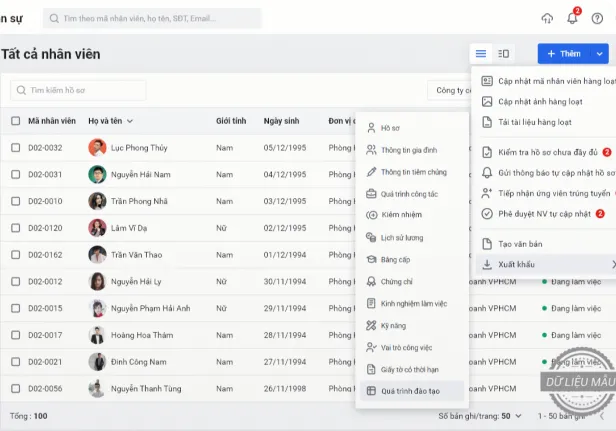Open employee name Nguyễn Hải Nam

point(140,175)
